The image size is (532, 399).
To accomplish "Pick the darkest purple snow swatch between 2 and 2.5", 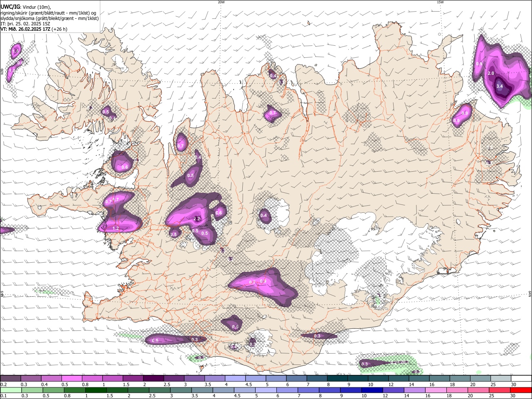I will pyautogui.click(x=153, y=379).
